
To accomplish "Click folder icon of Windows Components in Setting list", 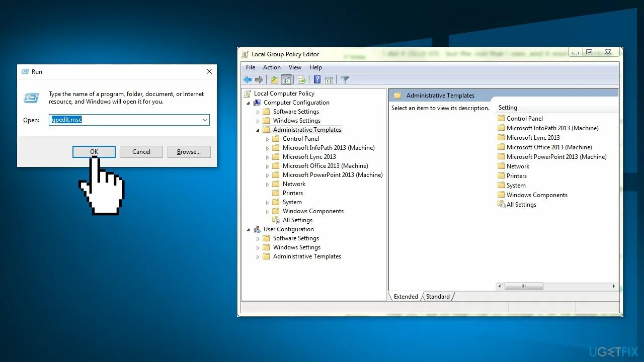I will tap(501, 195).
